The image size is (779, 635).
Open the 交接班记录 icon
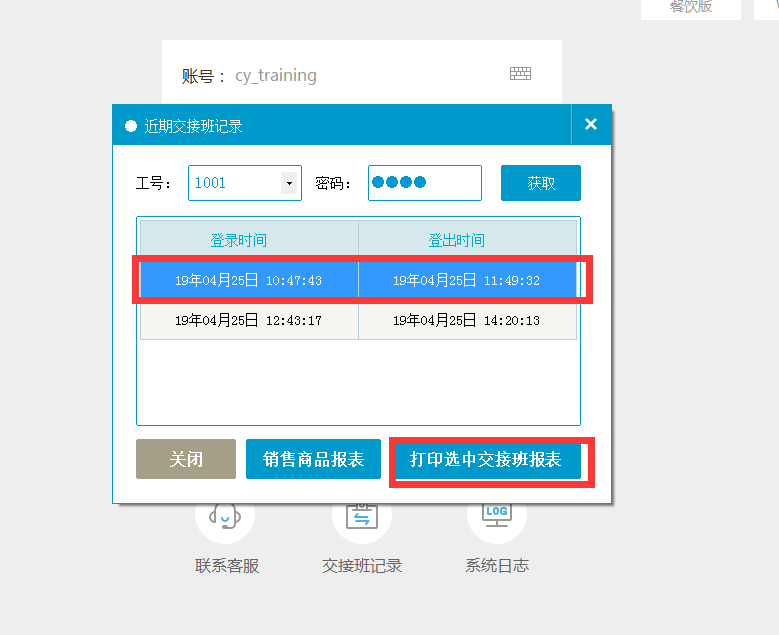click(361, 517)
